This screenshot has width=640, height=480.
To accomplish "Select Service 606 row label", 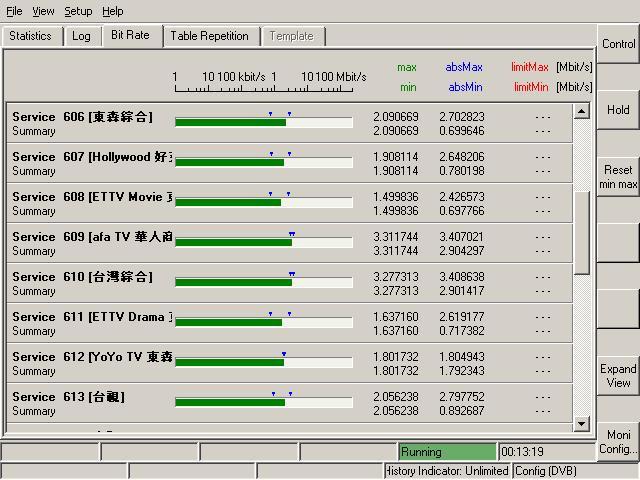I will click(x=82, y=117).
